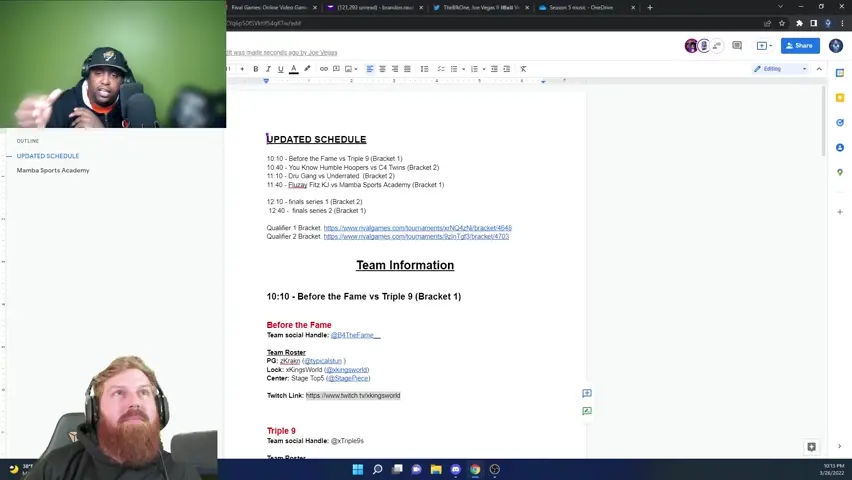Click the Insert link icon in toolbar
Screen dimensions: 852x480
tap(323, 69)
